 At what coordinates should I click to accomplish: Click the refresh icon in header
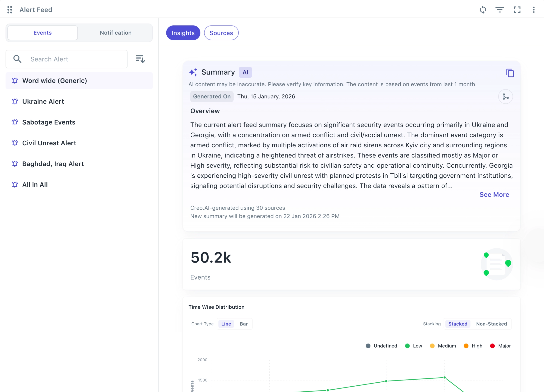(483, 10)
